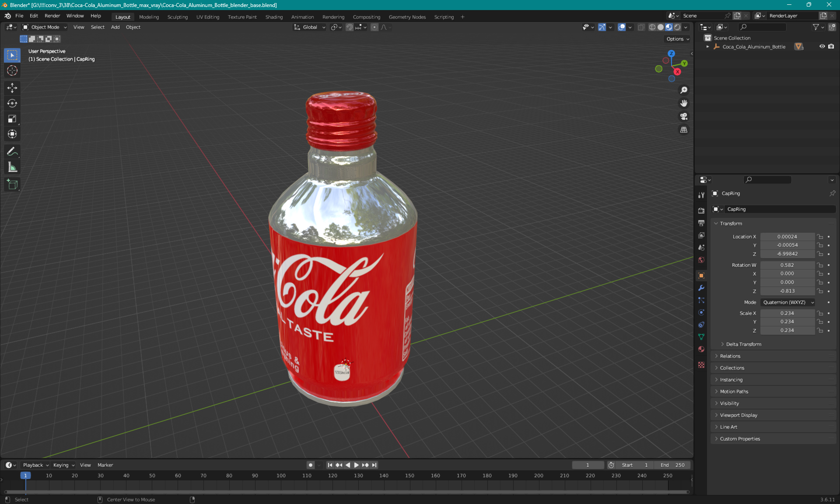Viewport: 840px width, 504px height.
Task: Click the current frame number field
Action: (588, 465)
